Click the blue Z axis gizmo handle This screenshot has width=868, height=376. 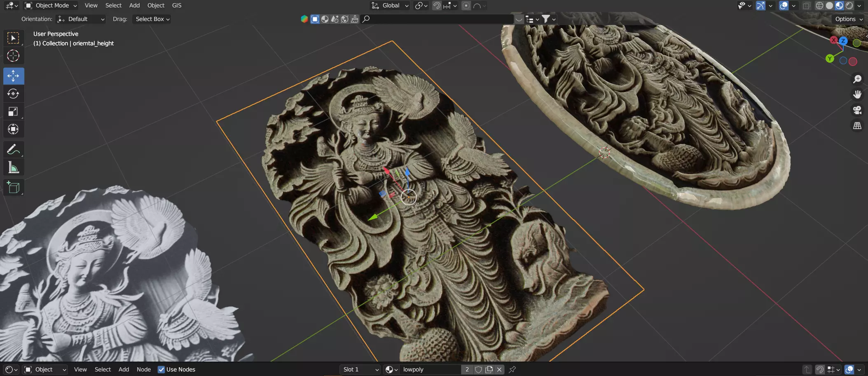pos(843,41)
